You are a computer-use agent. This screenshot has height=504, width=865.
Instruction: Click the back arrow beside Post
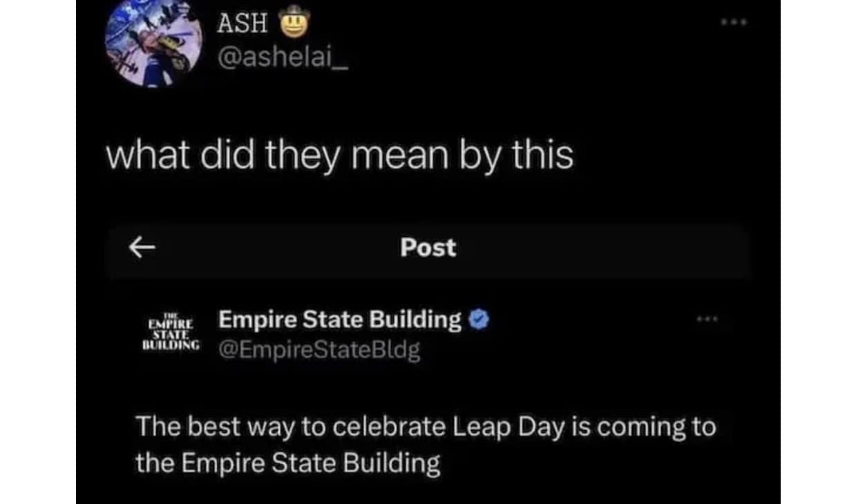point(142,249)
